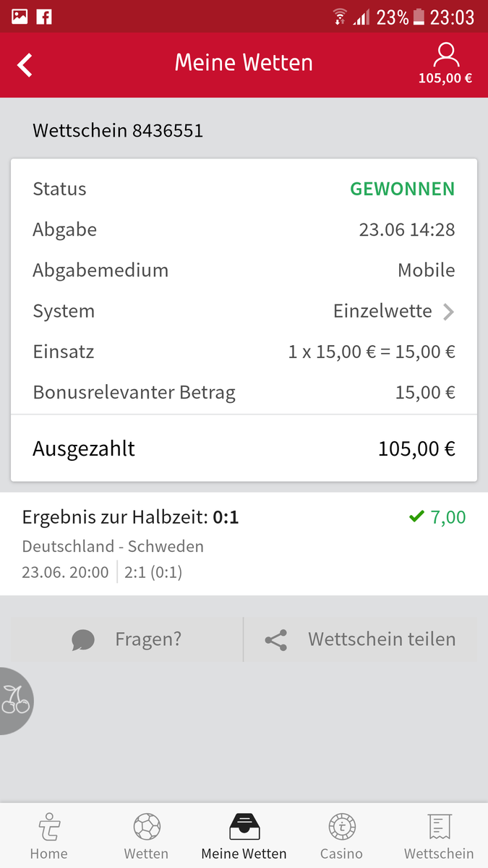The image size is (488, 868).
Task: Tap the green 7,00 odds value
Action: tap(448, 517)
